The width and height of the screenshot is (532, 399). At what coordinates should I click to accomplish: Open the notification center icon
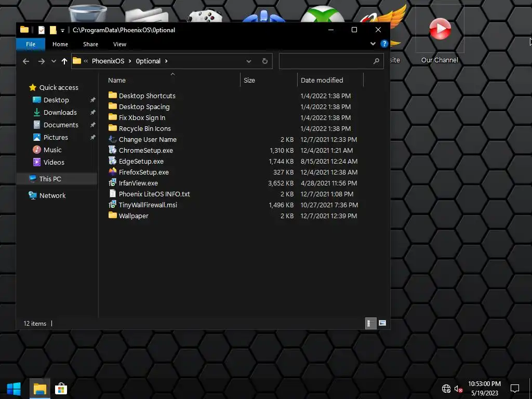515,389
